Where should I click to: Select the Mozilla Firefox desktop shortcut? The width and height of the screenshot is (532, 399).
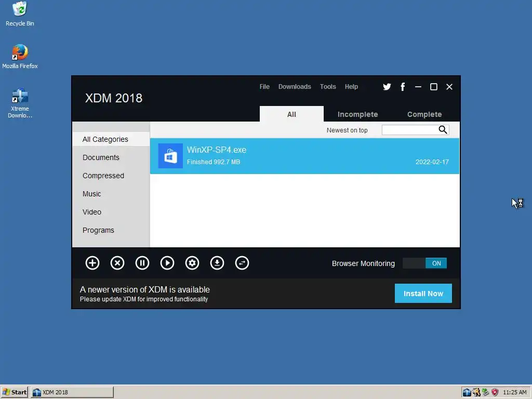coord(20,57)
